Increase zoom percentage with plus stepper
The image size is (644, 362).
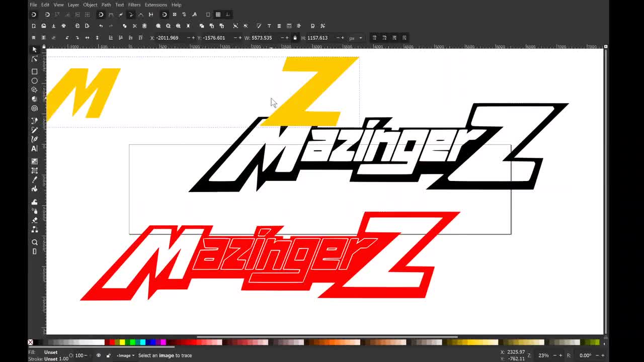pyautogui.click(x=560, y=355)
